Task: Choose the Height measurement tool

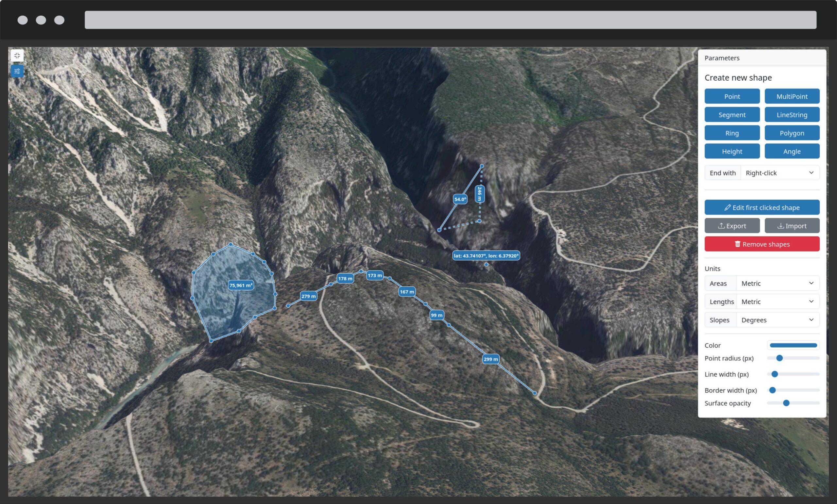Action: tap(732, 151)
